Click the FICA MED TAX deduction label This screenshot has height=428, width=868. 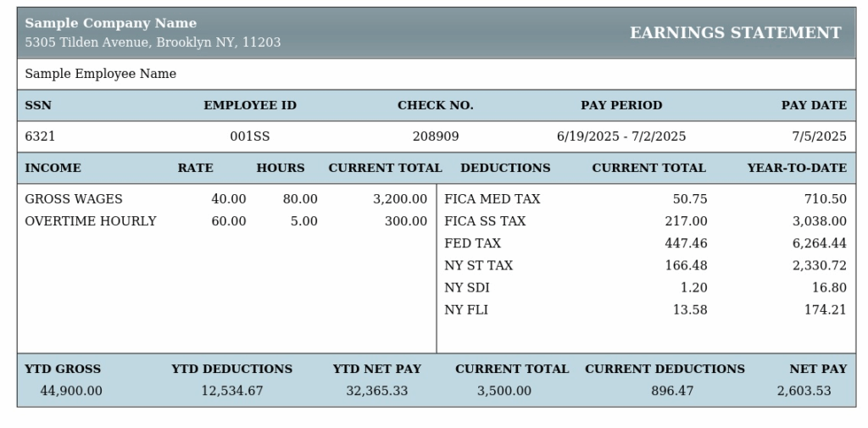pyautogui.click(x=492, y=199)
